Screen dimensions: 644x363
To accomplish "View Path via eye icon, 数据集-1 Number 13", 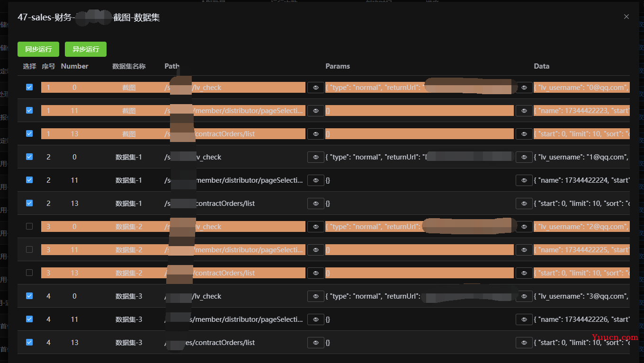I will [316, 204].
